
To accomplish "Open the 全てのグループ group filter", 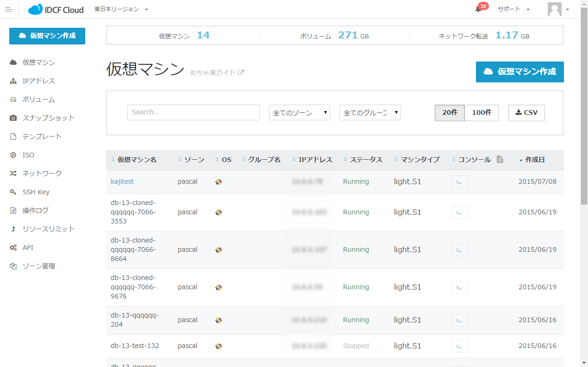I will [369, 112].
